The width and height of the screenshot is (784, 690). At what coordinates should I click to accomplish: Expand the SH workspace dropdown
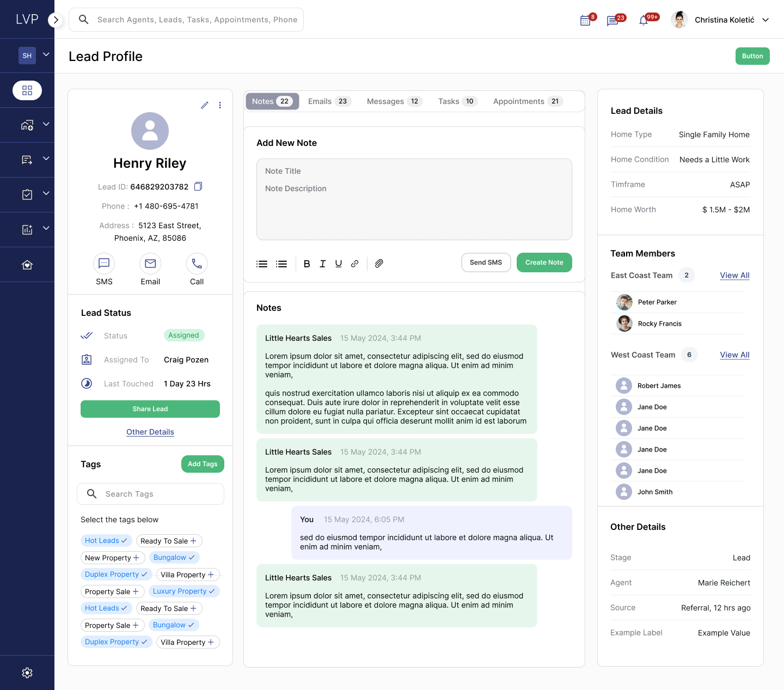coord(46,55)
